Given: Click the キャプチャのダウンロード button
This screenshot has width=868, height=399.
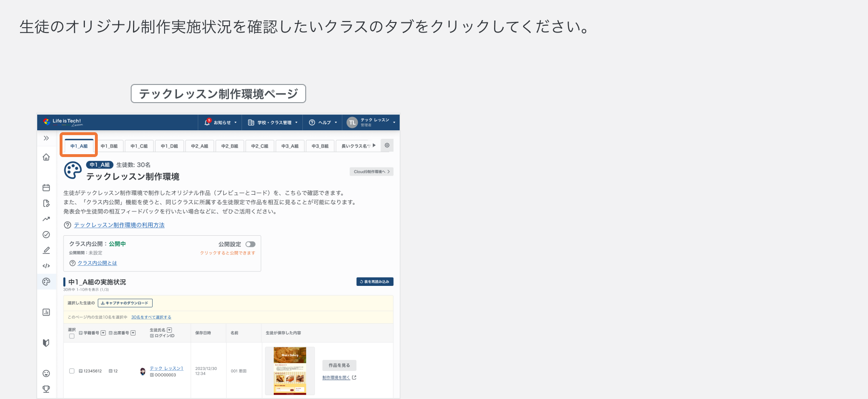Looking at the screenshot, I should point(125,303).
